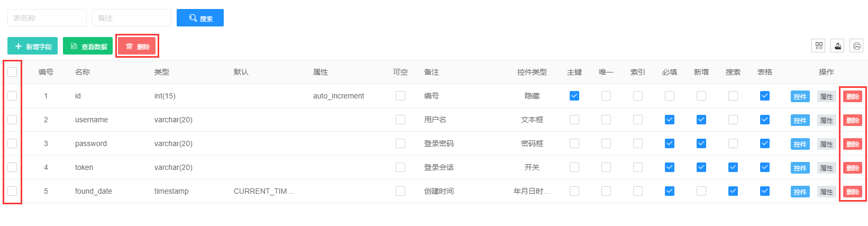
Task: Toggle the select-all checkbox in header
Action: (12, 72)
